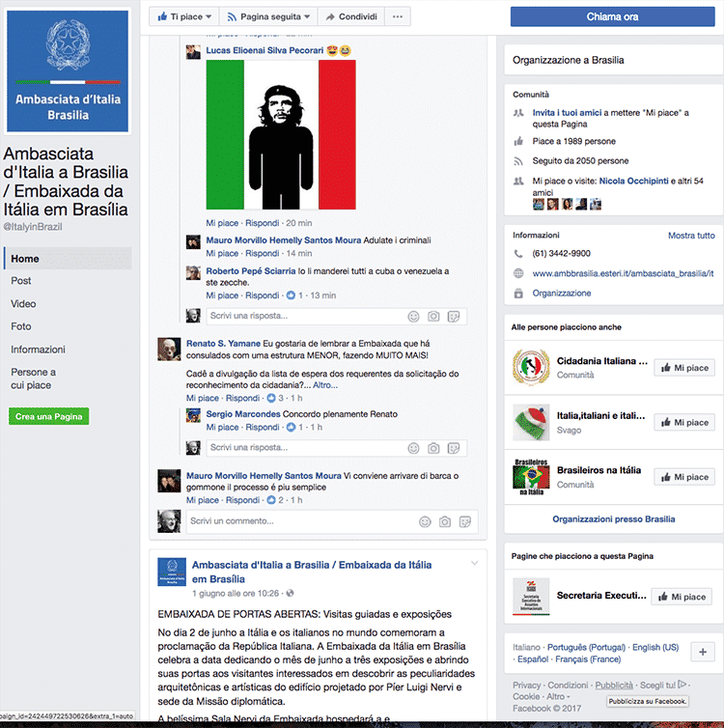This screenshot has height=728, width=724.
Task: Click the Chiama ora button
Action: coord(613,16)
